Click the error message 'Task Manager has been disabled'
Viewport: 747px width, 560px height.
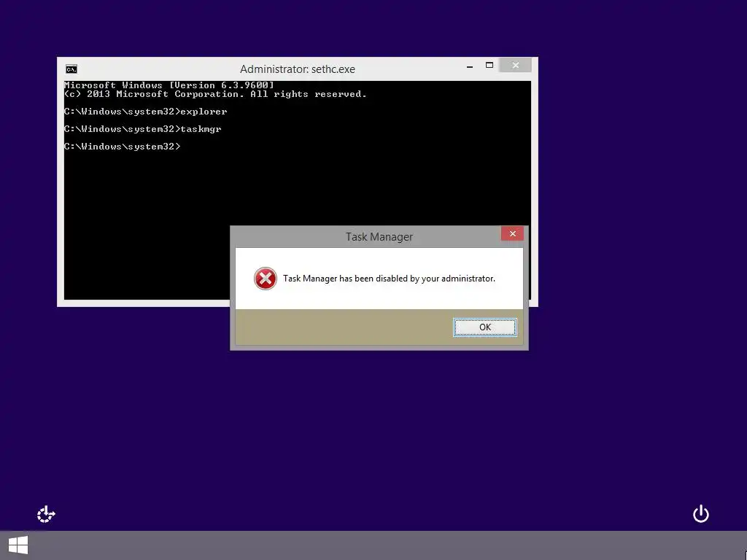pos(389,279)
